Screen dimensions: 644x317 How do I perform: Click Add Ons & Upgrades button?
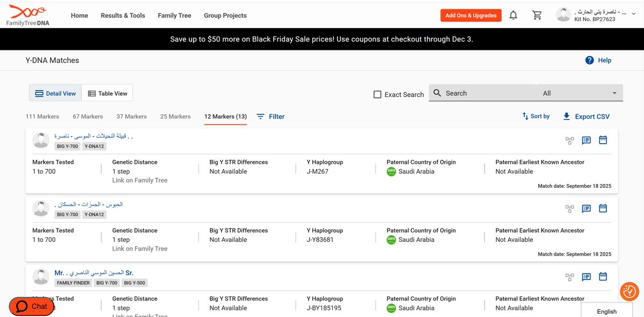(x=471, y=16)
